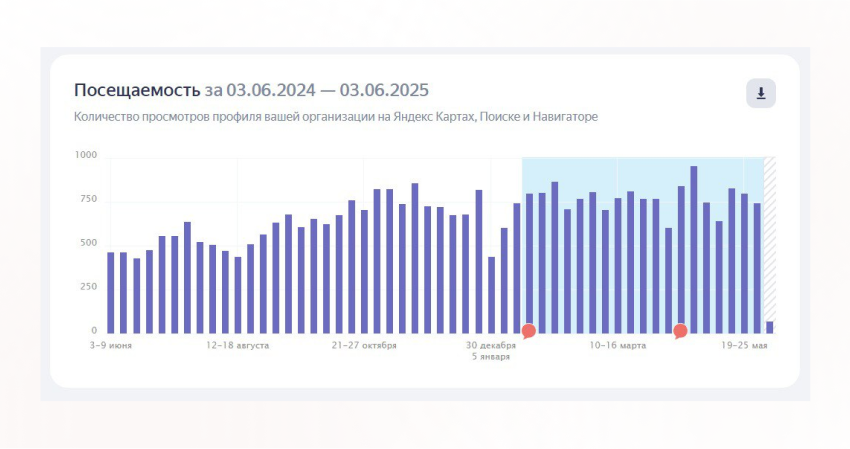This screenshot has width=850, height=449.
Task: Select the shortest bar near 30 декабря
Action: point(491,295)
